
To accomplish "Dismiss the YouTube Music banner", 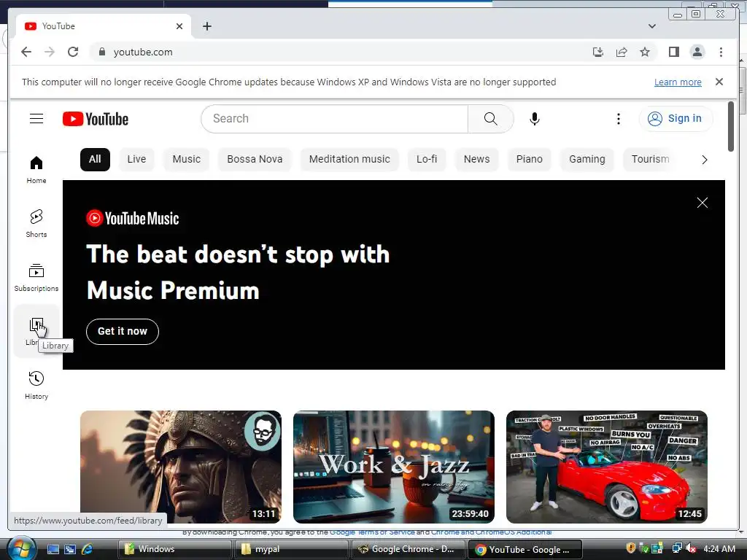I will click(703, 203).
